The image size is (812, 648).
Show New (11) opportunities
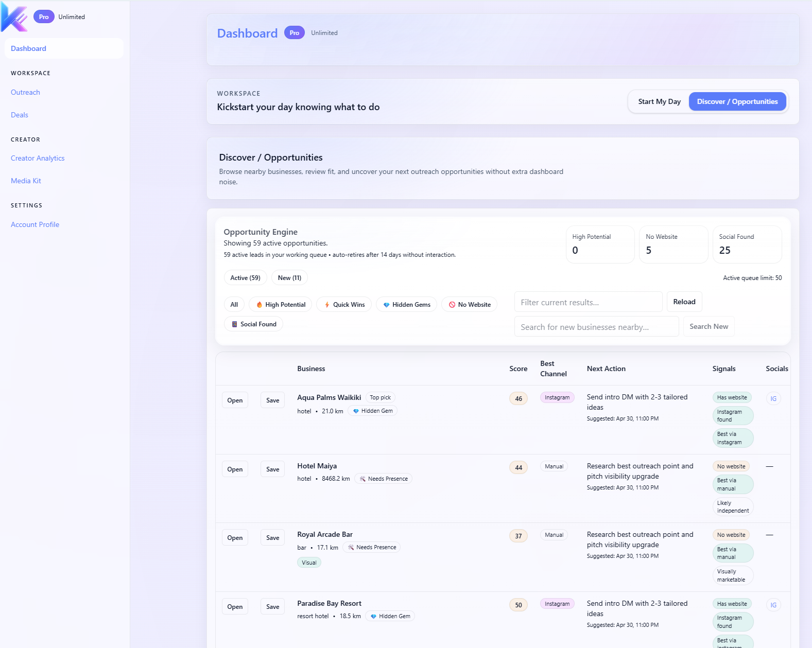289,278
